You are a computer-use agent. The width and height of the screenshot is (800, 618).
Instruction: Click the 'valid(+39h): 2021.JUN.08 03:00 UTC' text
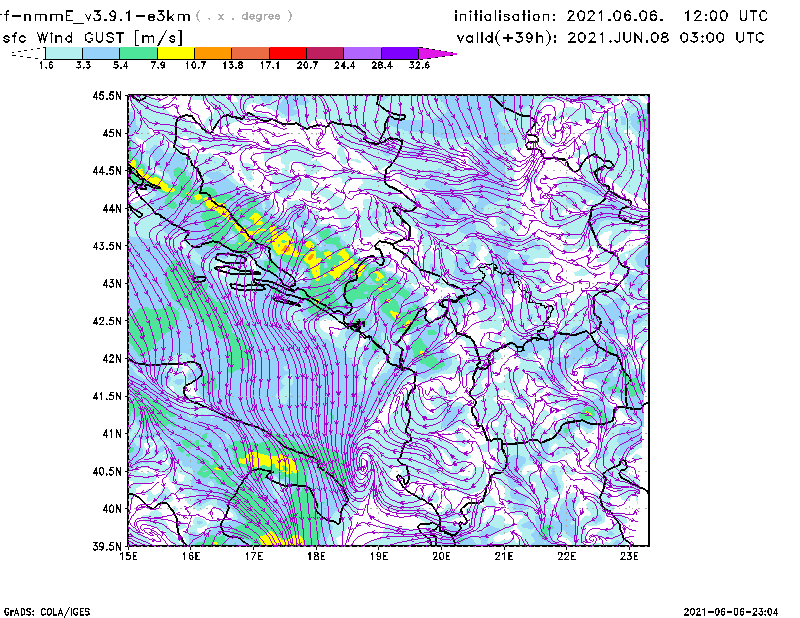pyautogui.click(x=611, y=38)
